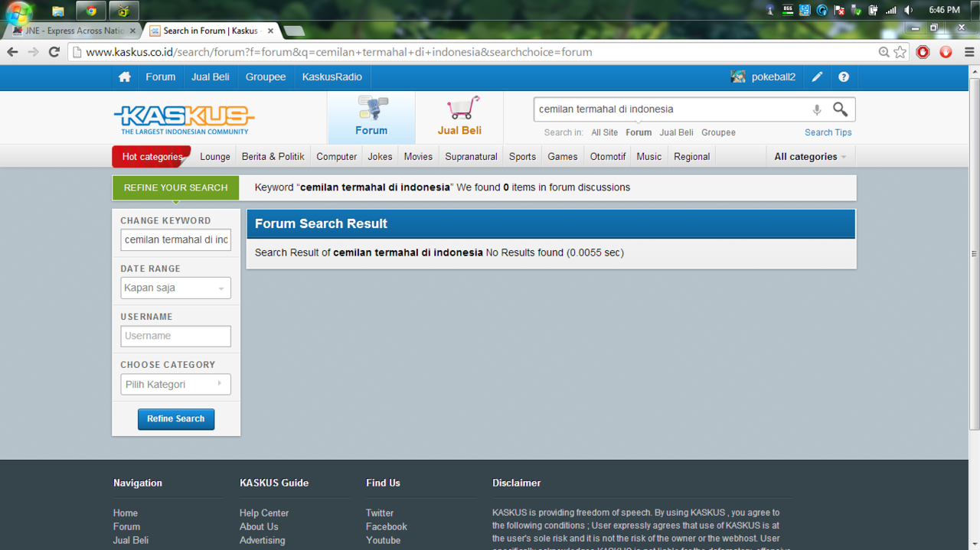Click the magnifier search button
The image size is (980, 550).
click(x=840, y=109)
